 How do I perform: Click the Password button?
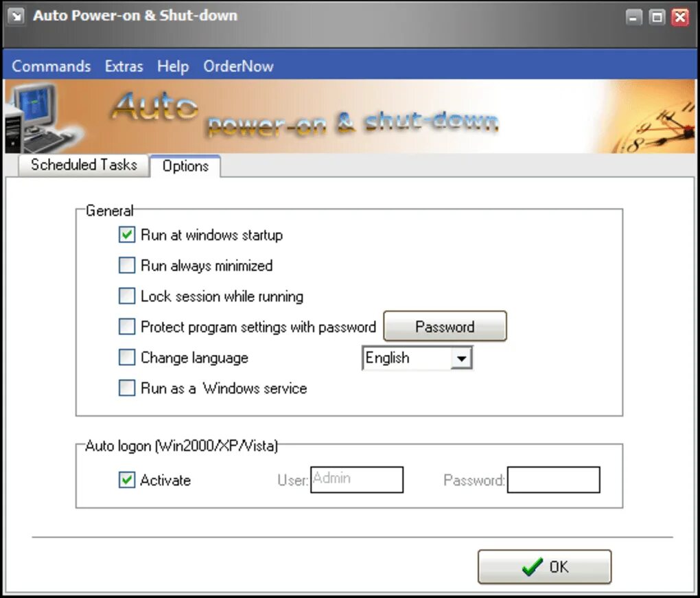445,327
